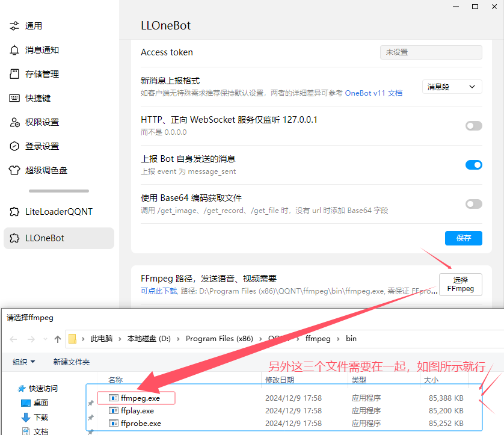Click the 存储管理 storage icon

[14, 74]
